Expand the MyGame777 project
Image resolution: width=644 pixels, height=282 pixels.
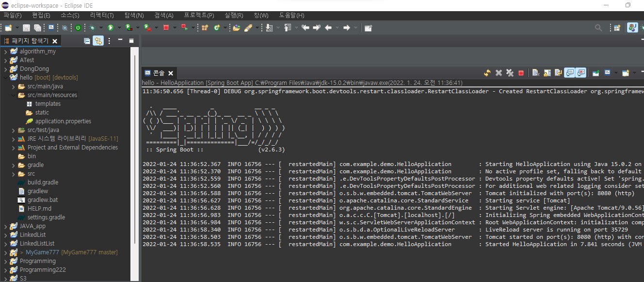[6, 252]
